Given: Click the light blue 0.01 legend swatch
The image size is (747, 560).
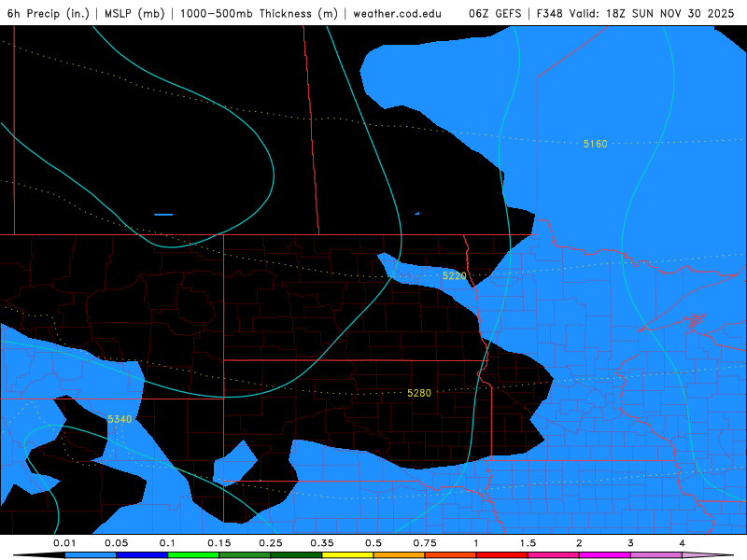Looking at the screenshot, I should (x=91, y=555).
